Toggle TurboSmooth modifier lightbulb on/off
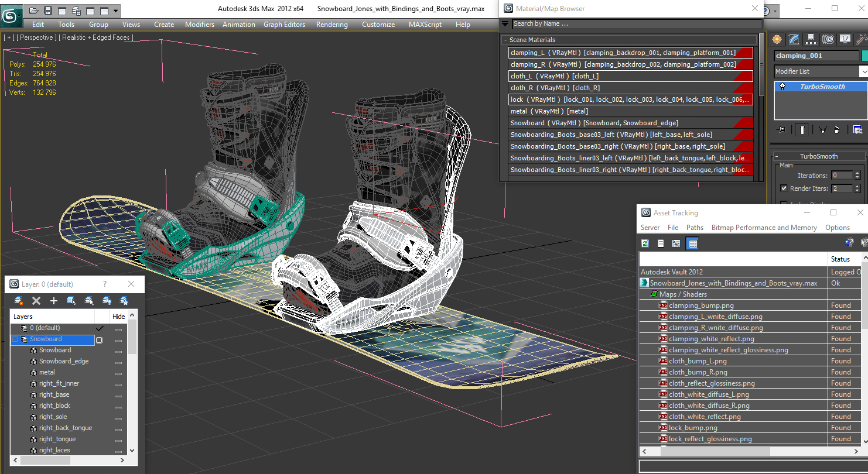 (782, 87)
